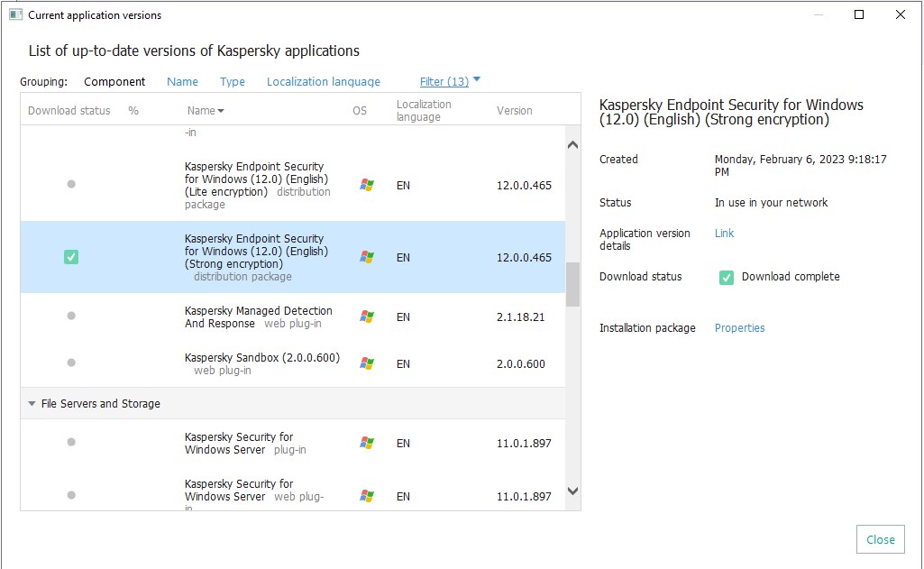Sort by the Name column header

[205, 111]
